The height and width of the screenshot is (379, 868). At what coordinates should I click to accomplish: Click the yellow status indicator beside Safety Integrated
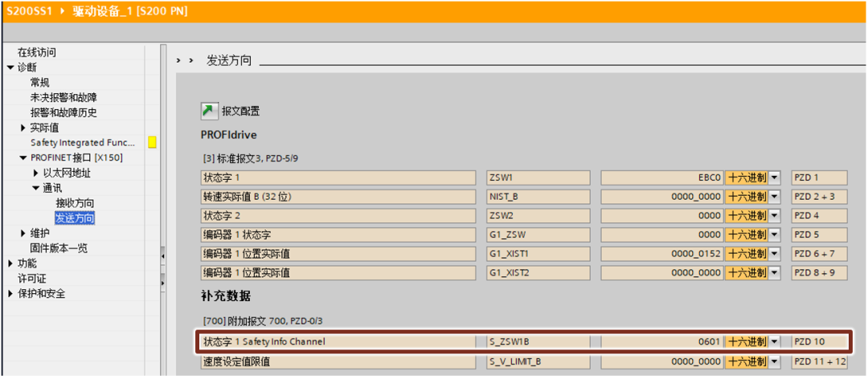click(x=152, y=142)
